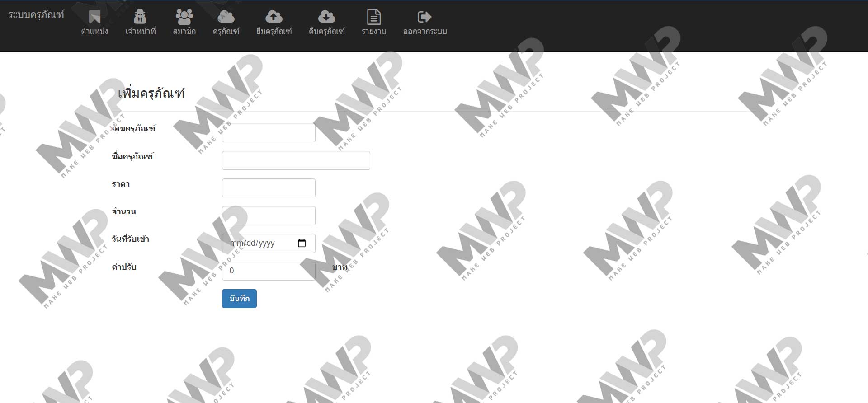Click the เพิ่มครุภัณฑ์ heading text

151,93
